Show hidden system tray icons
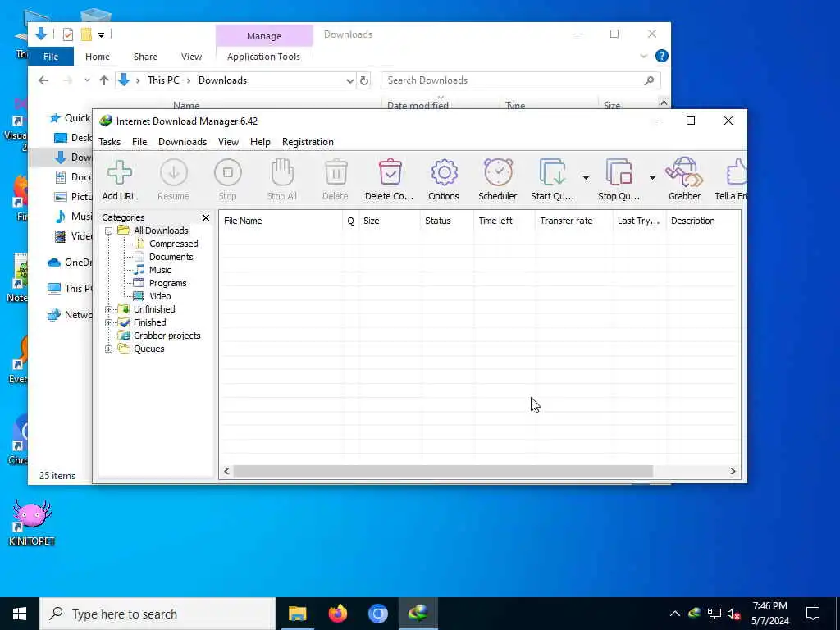840x630 pixels. [x=675, y=614]
